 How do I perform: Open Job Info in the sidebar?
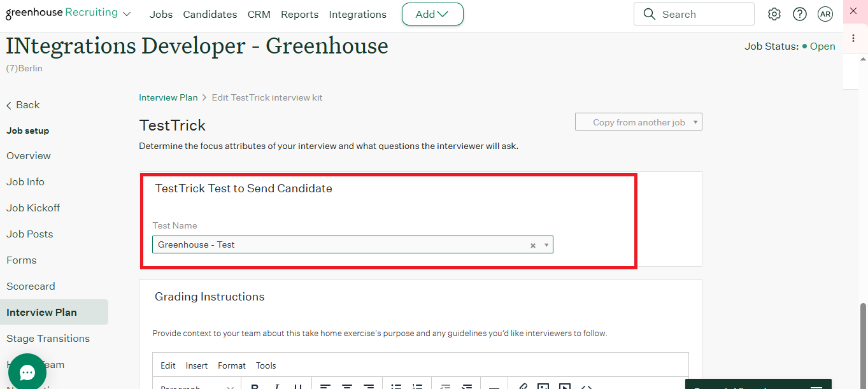(x=25, y=182)
